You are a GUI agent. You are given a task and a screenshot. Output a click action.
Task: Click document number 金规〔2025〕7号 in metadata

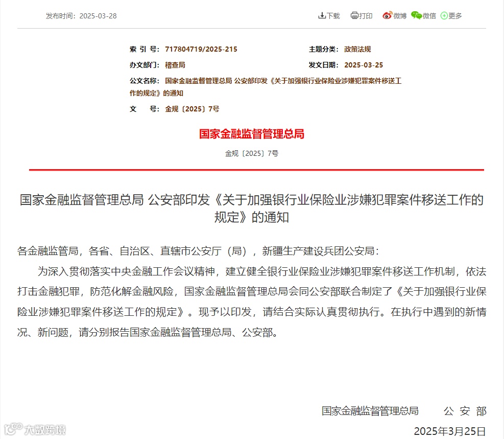point(192,109)
